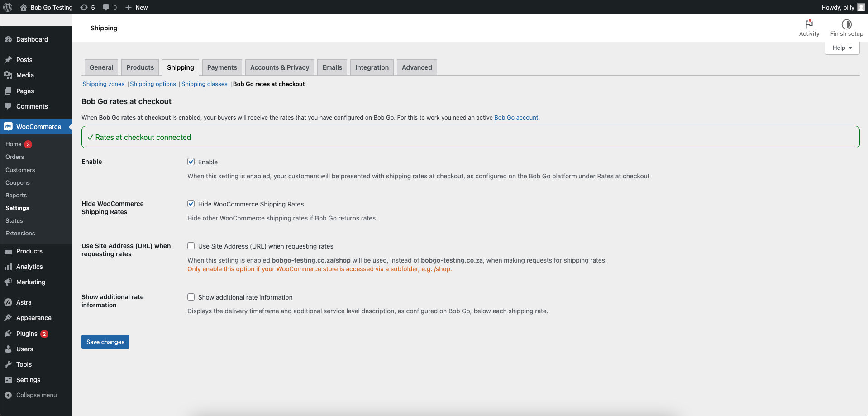Click Howdy, billy account text
This screenshot has height=416, width=868.
click(x=838, y=7)
